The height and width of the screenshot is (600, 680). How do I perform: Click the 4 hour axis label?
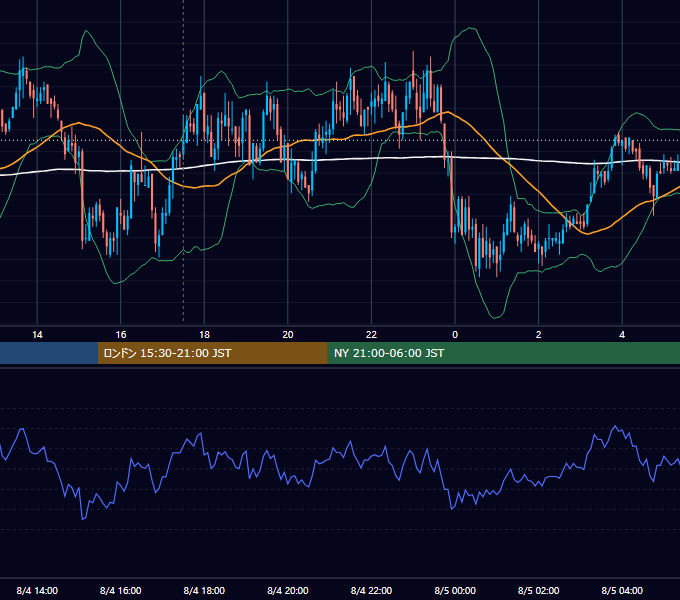click(x=622, y=335)
